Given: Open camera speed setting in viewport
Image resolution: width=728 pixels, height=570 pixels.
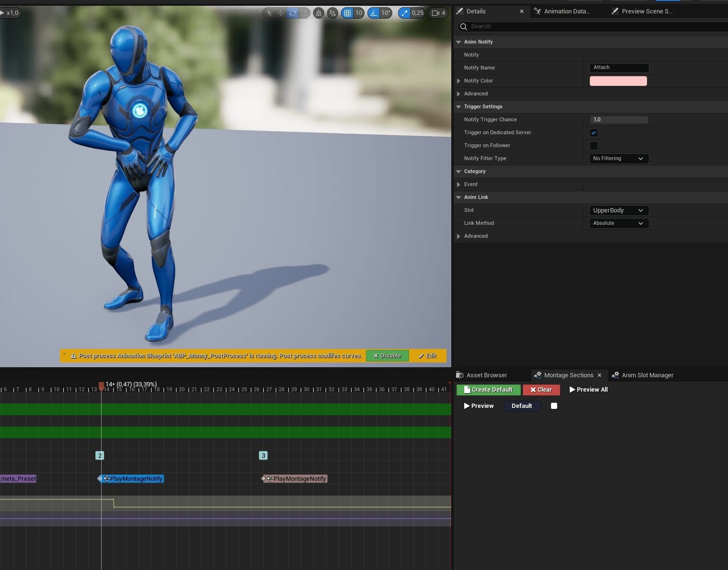Looking at the screenshot, I should coord(438,13).
